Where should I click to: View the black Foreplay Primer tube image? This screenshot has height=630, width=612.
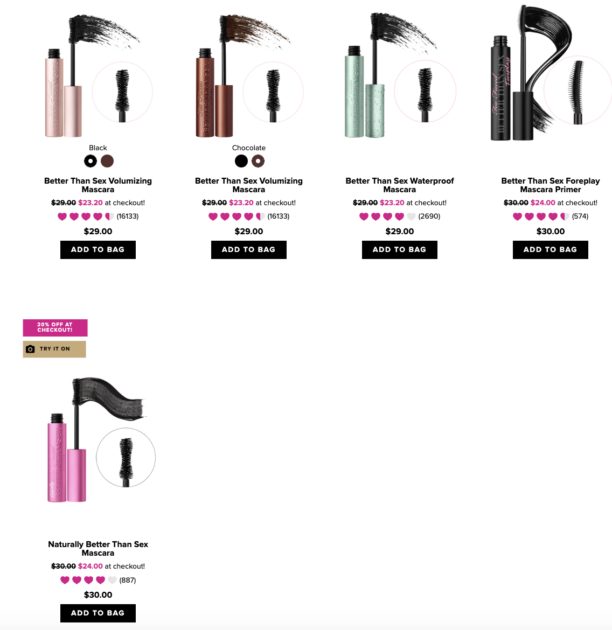(x=551, y=72)
